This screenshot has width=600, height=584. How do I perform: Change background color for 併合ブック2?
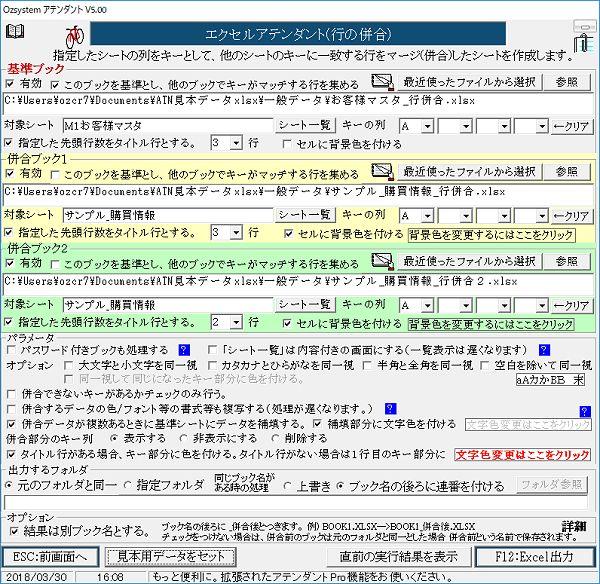[491, 324]
